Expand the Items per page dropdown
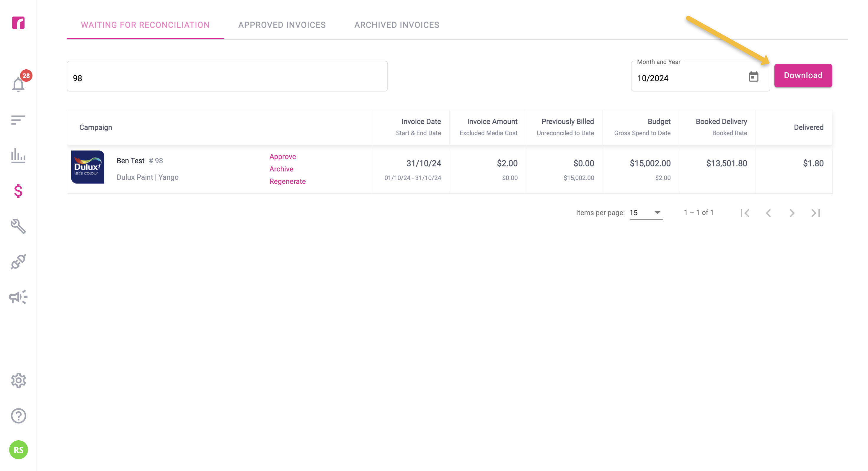868x471 pixels. click(646, 212)
